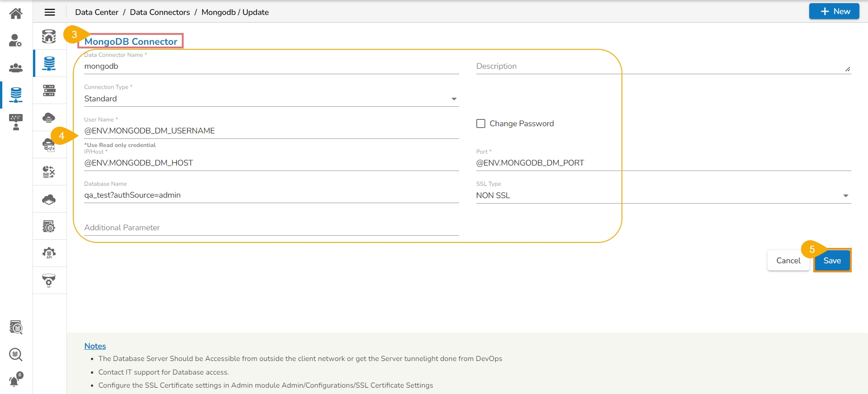Click the Data Center breadcrumb
Viewport: 868px width, 394px height.
coord(97,12)
